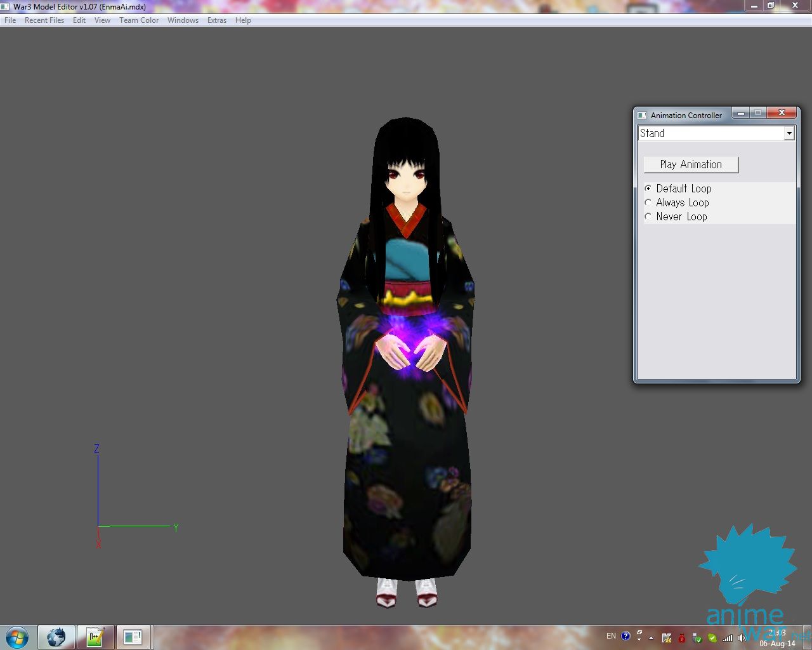This screenshot has width=812, height=650.
Task: Select the Default Loop radio button
Action: tap(648, 189)
